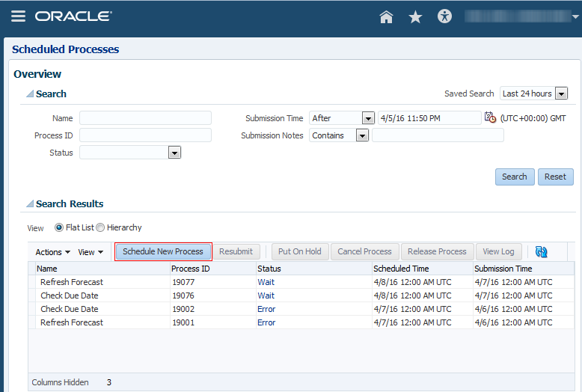Open Wait status link for process 19076
The width and height of the screenshot is (582, 392).
266,295
